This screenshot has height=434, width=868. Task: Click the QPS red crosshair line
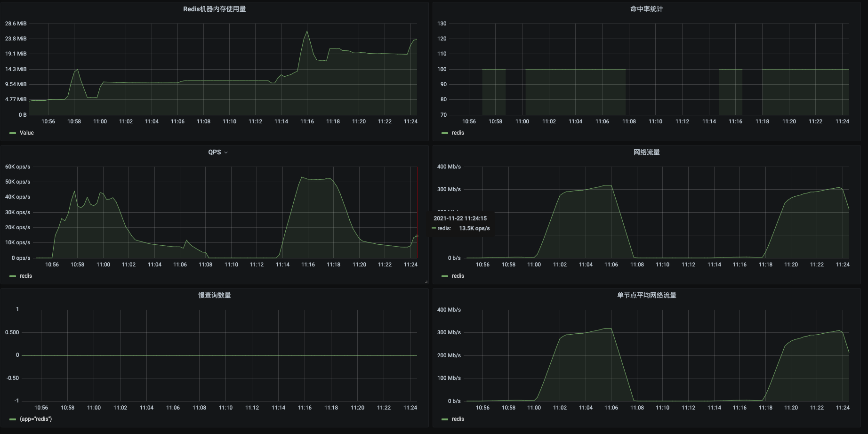pyautogui.click(x=417, y=212)
